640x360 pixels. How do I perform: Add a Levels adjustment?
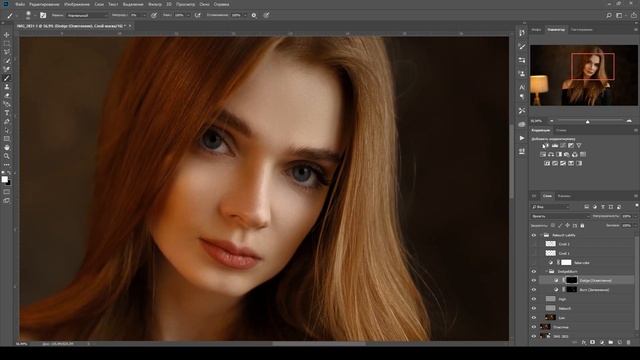(x=555, y=146)
